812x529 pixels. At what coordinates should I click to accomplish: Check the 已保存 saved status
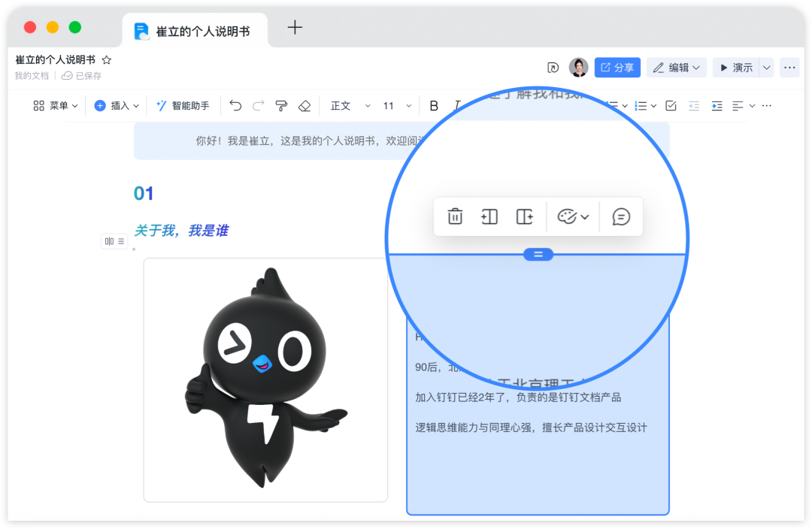(81, 76)
